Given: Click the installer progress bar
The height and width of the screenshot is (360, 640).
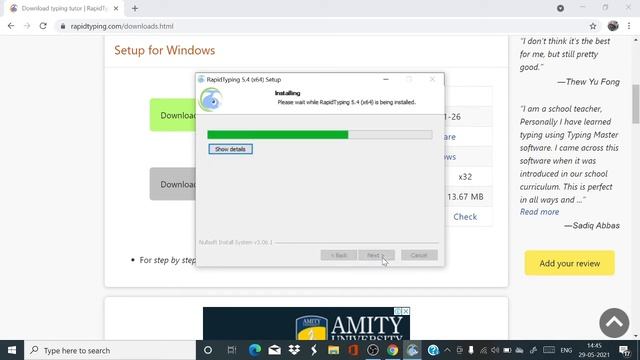Looking at the screenshot, I should point(320,135).
